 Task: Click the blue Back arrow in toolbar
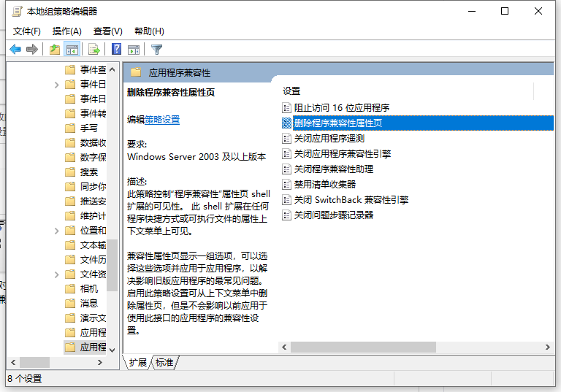(x=15, y=50)
